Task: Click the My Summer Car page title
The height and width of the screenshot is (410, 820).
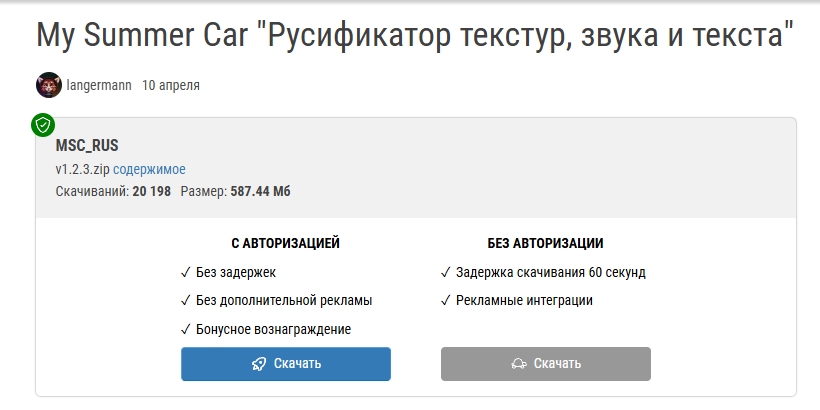Action: click(x=415, y=36)
